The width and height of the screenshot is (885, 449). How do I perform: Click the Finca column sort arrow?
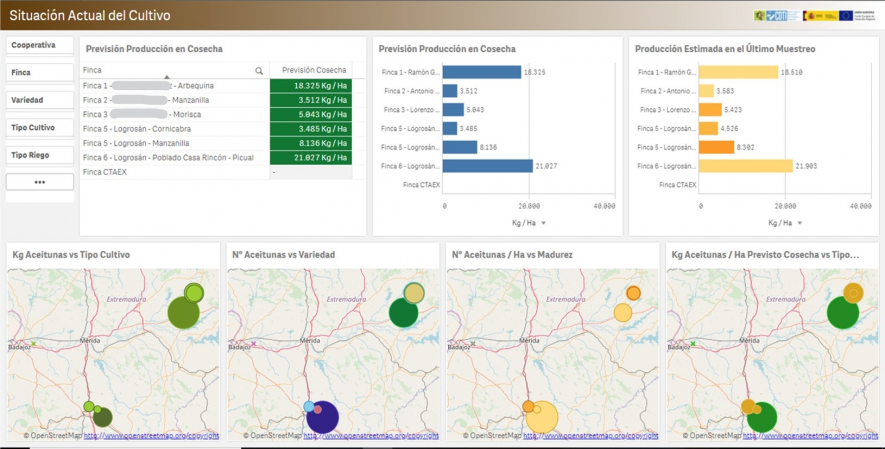[x=167, y=77]
